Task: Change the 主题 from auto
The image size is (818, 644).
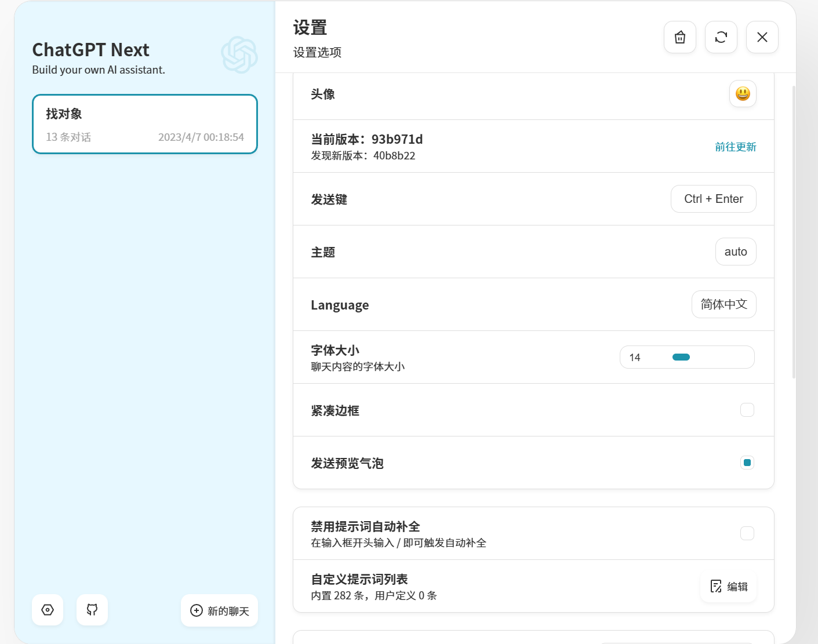Action: click(x=735, y=252)
